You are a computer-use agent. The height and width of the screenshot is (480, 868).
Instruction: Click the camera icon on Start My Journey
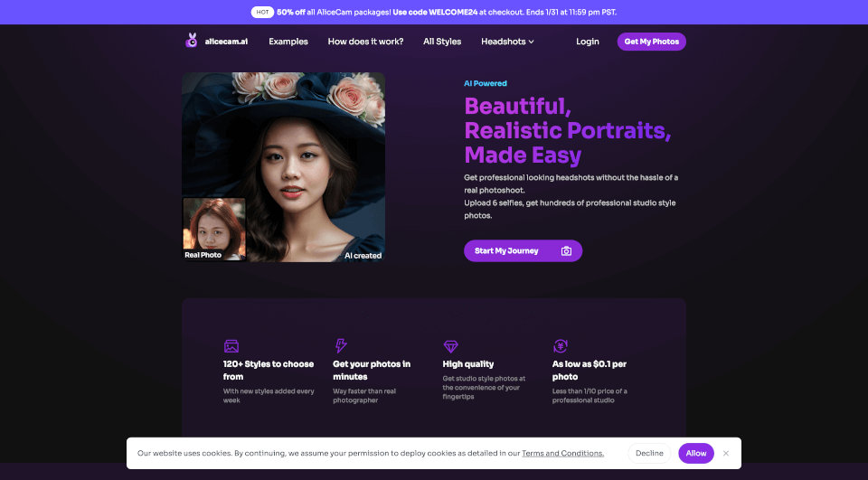(566, 250)
